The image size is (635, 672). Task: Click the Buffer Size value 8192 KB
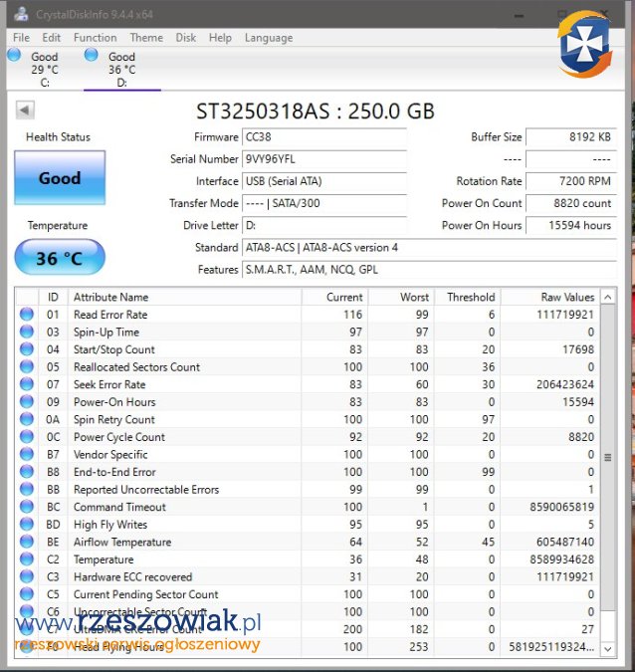point(571,137)
